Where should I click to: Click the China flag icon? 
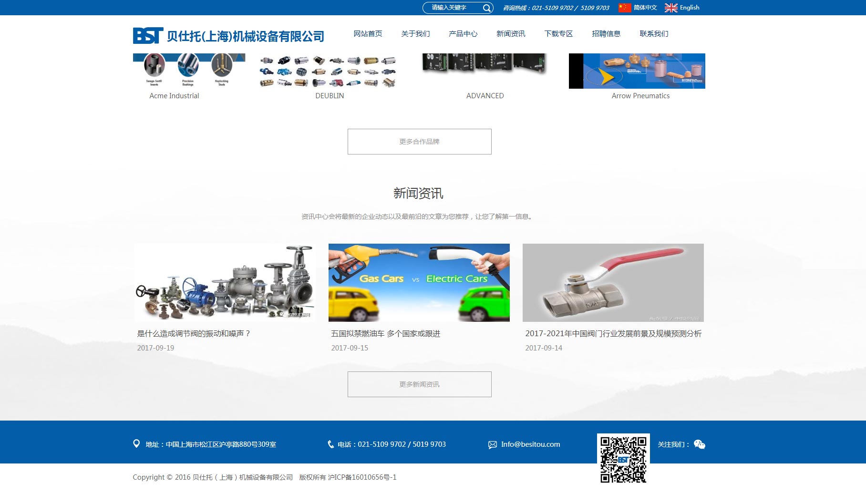[624, 8]
